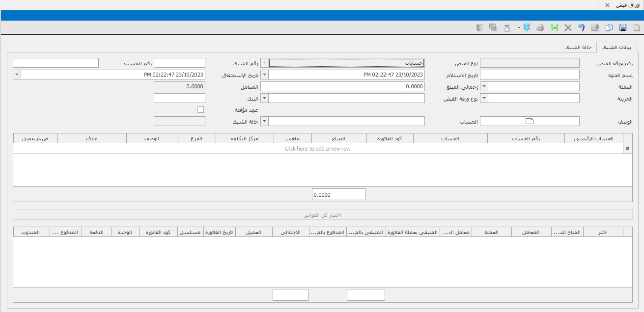Click the gray X delete toolbar icon
644x312 pixels.
tap(568, 28)
